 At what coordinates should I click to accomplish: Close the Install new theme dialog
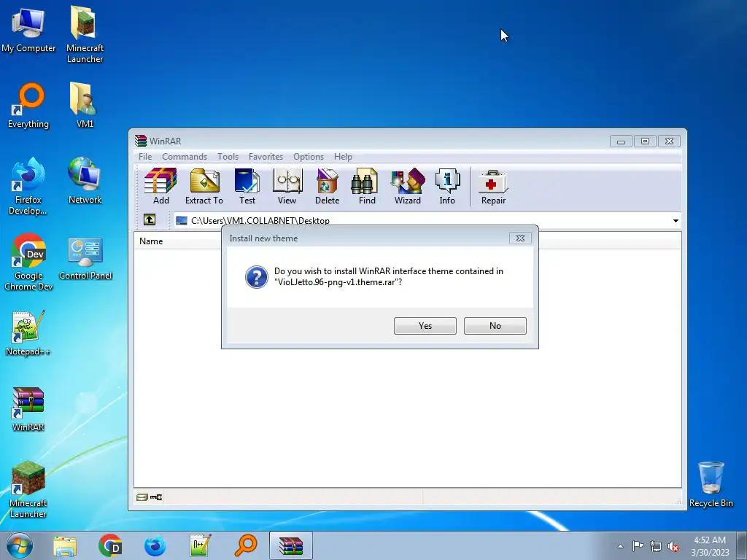[x=520, y=238]
